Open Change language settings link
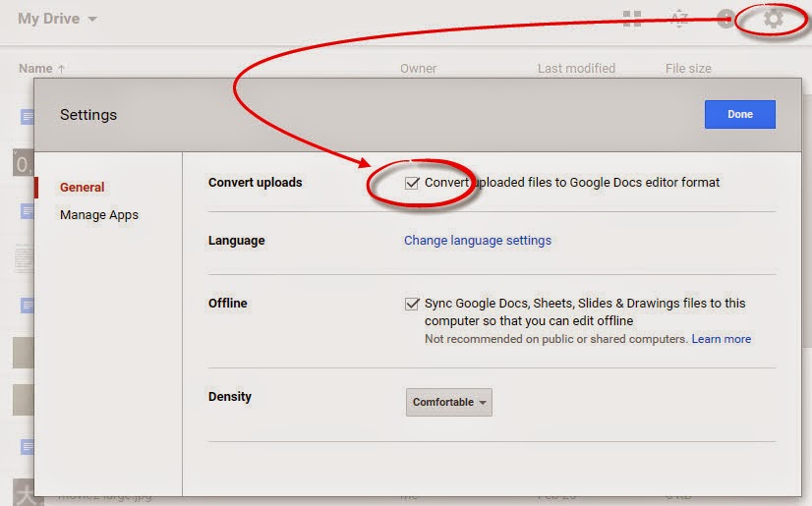Screen dimensions: 812x506 pyautogui.click(x=478, y=241)
